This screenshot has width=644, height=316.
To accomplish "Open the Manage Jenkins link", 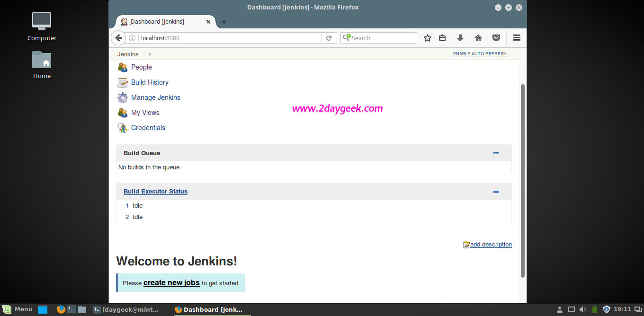I will click(156, 97).
